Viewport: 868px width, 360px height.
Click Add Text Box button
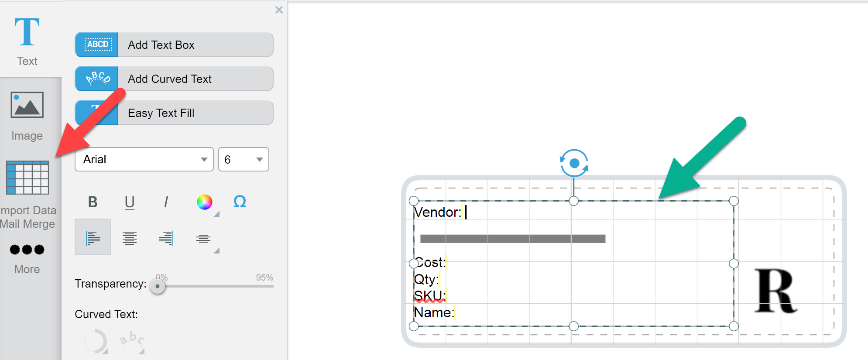tap(174, 45)
